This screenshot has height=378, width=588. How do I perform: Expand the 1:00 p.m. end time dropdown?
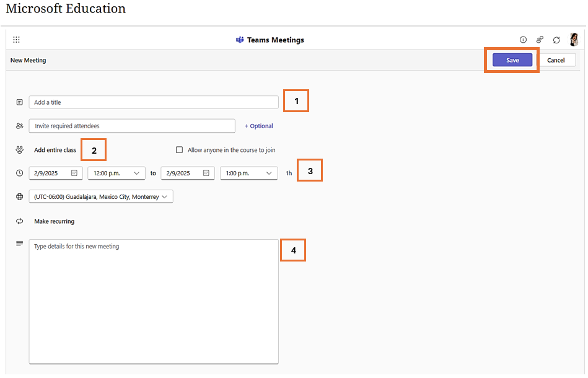[x=248, y=173]
